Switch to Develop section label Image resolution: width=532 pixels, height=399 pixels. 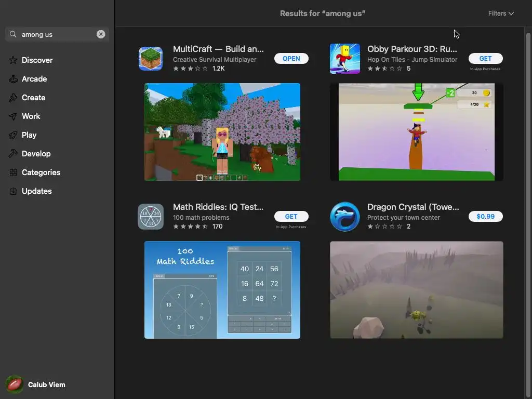[x=36, y=153]
